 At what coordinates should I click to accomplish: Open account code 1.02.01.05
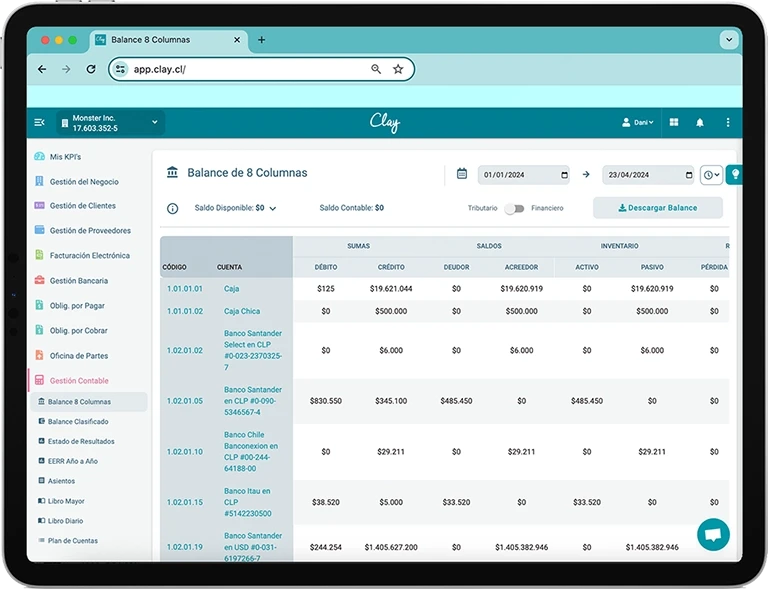click(x=185, y=401)
